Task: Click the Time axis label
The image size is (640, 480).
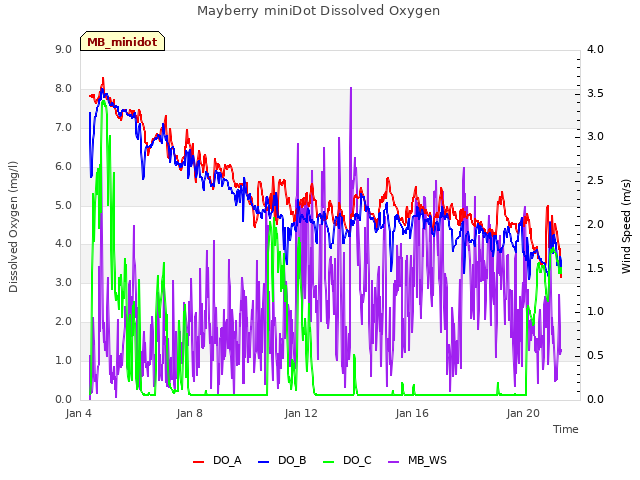Action: tap(566, 429)
